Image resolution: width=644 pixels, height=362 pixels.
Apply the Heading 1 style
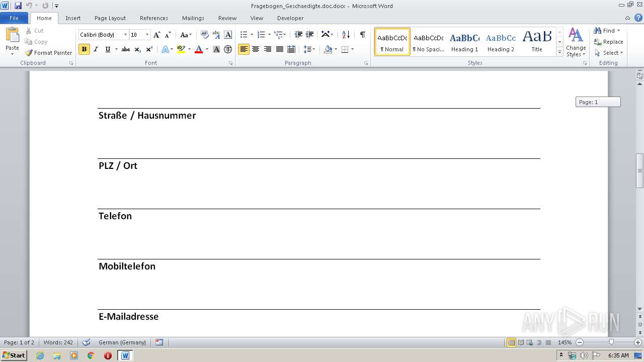(x=464, y=42)
